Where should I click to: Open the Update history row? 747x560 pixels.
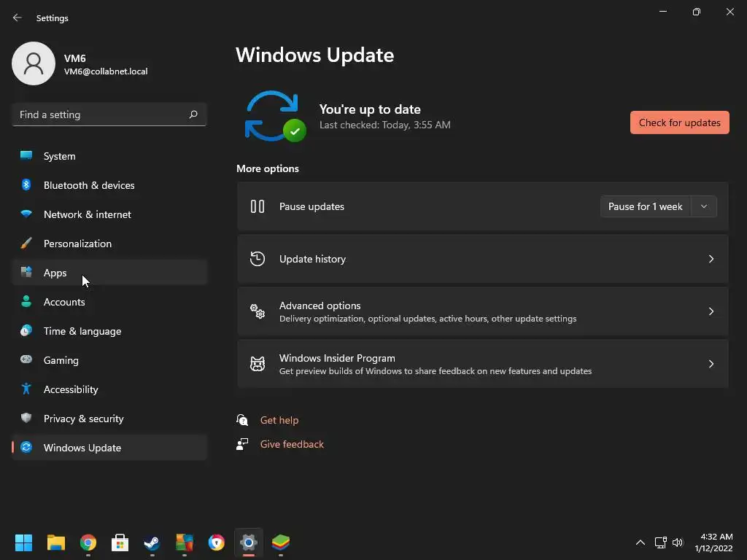[483, 259]
